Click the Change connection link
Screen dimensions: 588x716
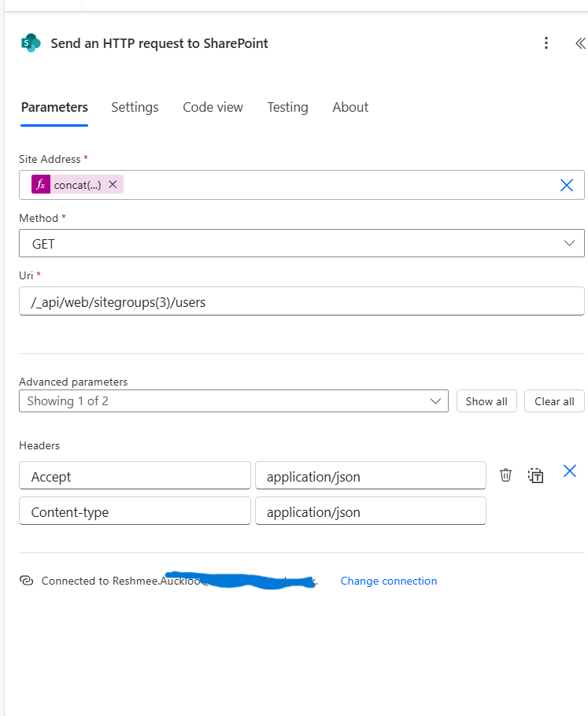pyautogui.click(x=389, y=581)
